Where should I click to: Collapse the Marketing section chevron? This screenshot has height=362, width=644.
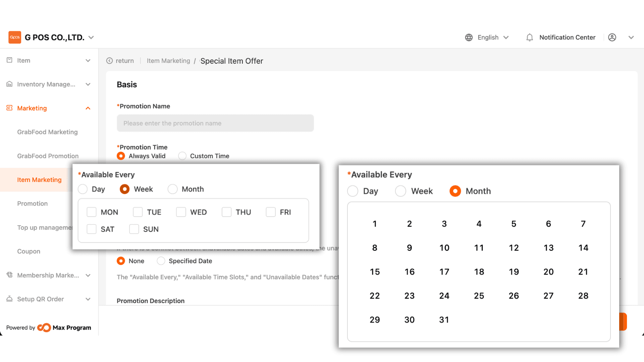point(88,108)
